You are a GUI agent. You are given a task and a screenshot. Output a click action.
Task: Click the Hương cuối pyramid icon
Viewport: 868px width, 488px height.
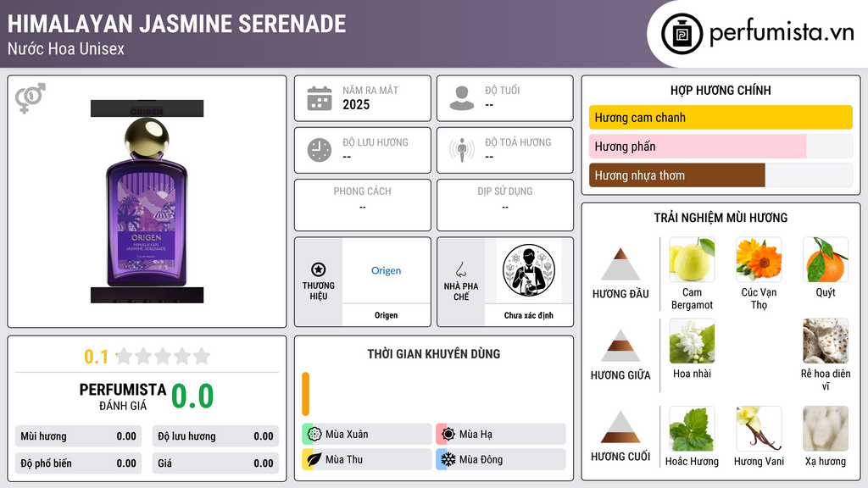(x=620, y=427)
